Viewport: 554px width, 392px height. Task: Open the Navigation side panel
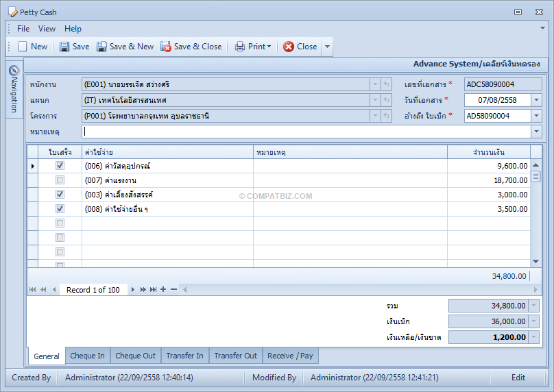point(14,89)
